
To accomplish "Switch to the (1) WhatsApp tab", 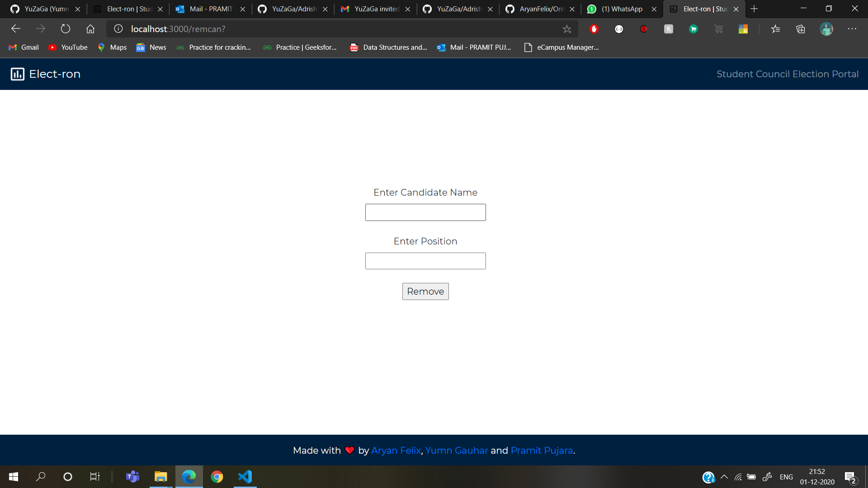I will point(622,9).
